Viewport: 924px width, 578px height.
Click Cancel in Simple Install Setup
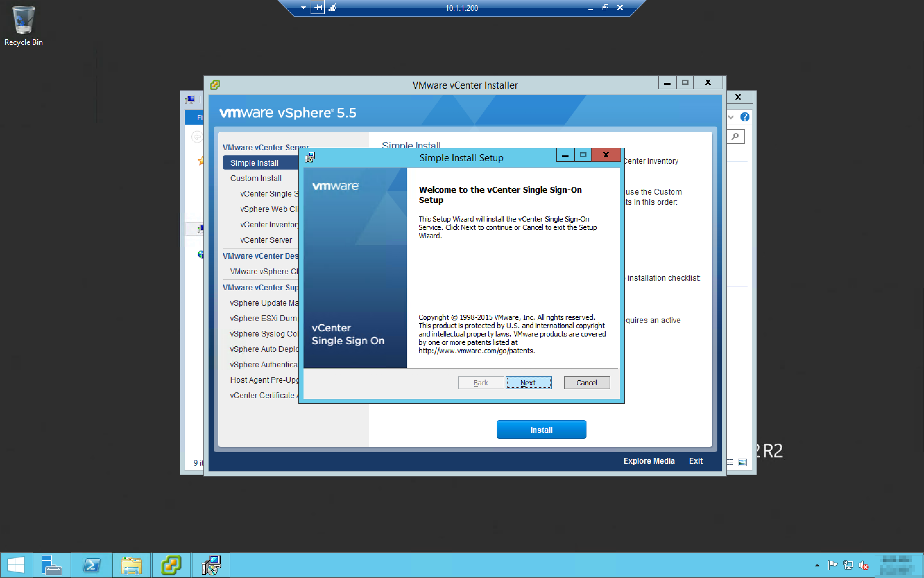coord(586,383)
